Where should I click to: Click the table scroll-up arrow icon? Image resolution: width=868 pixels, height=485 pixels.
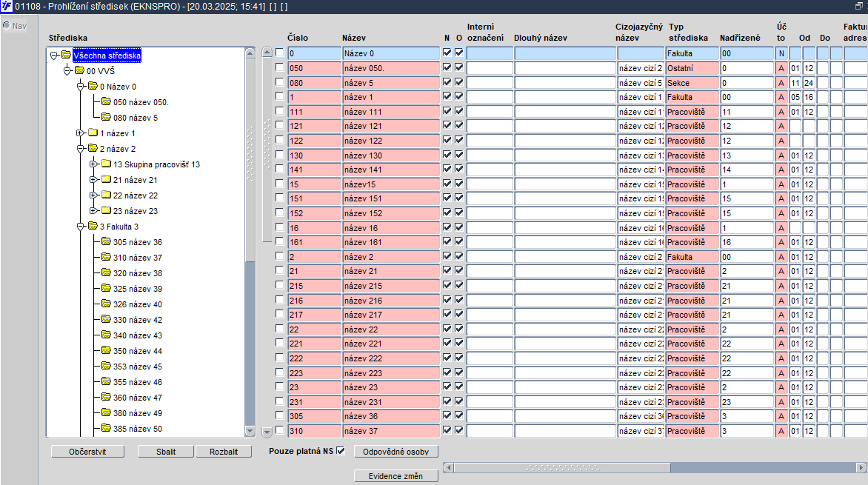pos(267,52)
